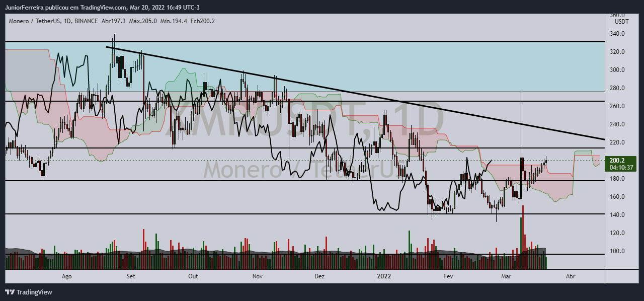644x301 pixels.
Task: Click the 320.0 price axis label
Action: click(x=618, y=52)
